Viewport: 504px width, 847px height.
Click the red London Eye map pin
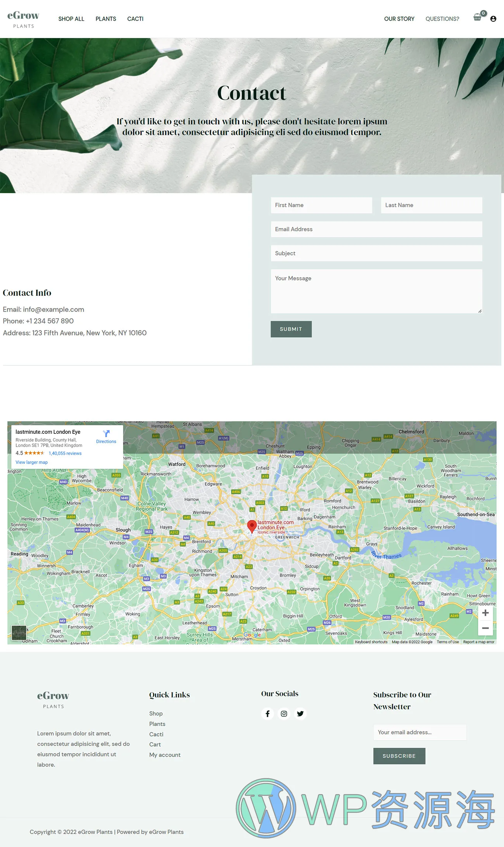252,526
